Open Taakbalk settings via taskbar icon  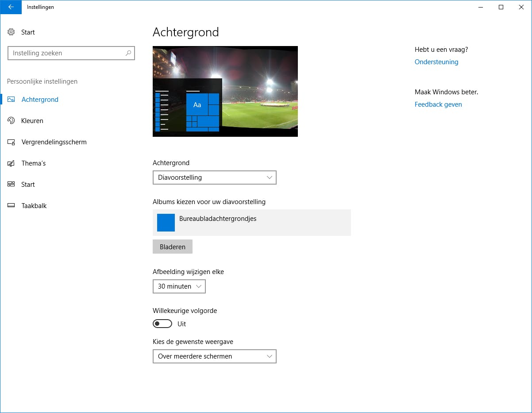(11, 205)
